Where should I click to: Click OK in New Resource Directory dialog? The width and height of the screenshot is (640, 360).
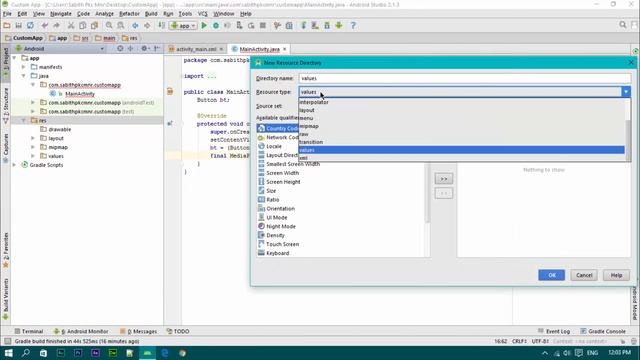tap(551, 275)
